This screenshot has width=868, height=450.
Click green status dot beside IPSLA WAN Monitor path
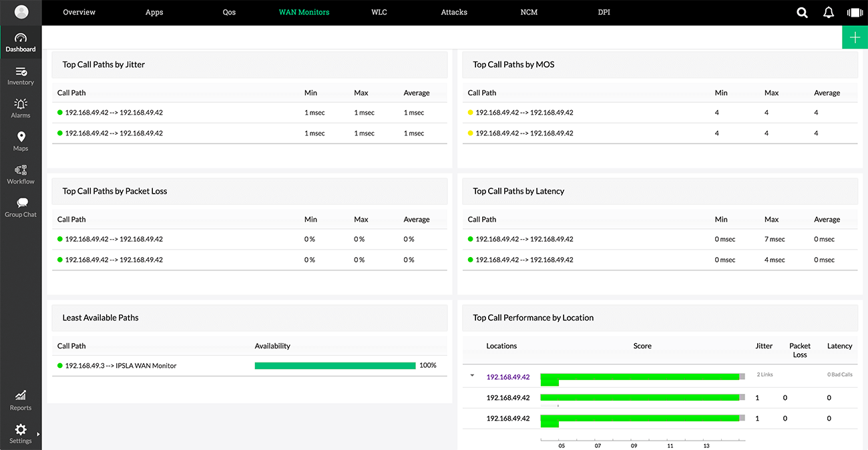point(60,366)
